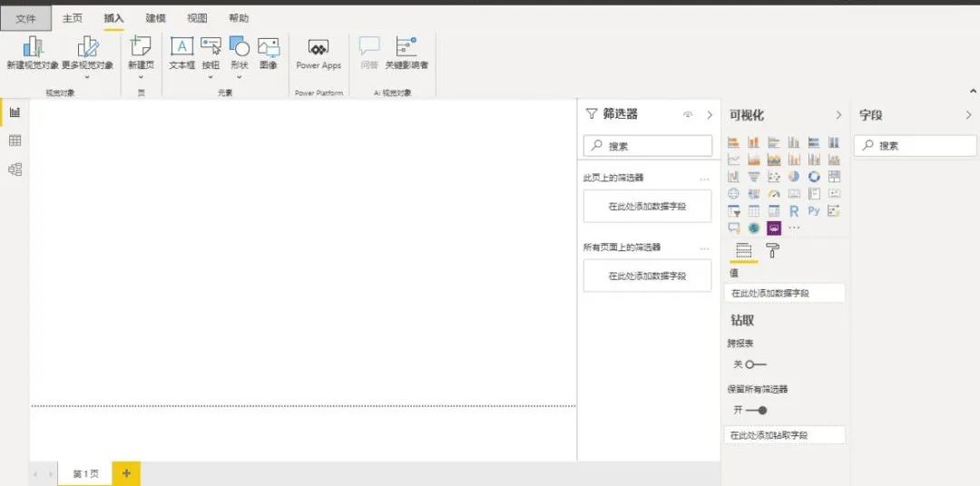Click the 筛选器 search box
Viewport: 980px width, 486px height.
[x=648, y=146]
